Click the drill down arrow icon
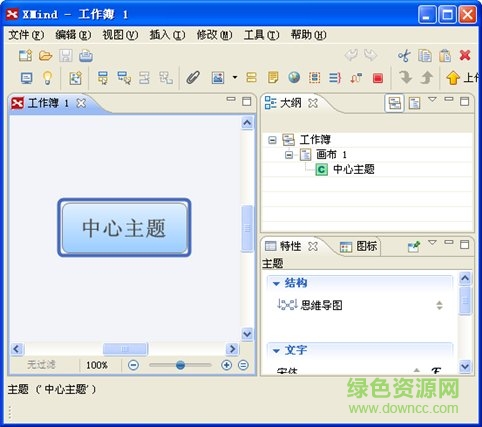Screen dimensions: 482x427 pyautogui.click(x=405, y=78)
